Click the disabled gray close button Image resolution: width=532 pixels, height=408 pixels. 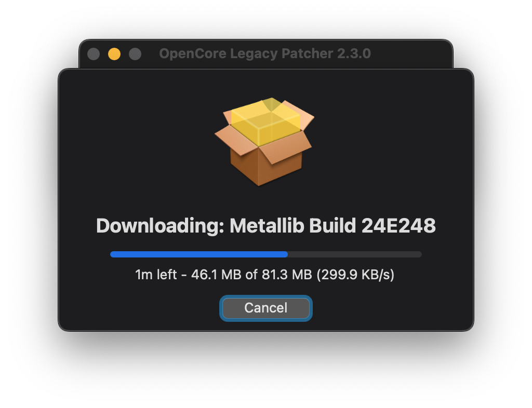(x=94, y=54)
